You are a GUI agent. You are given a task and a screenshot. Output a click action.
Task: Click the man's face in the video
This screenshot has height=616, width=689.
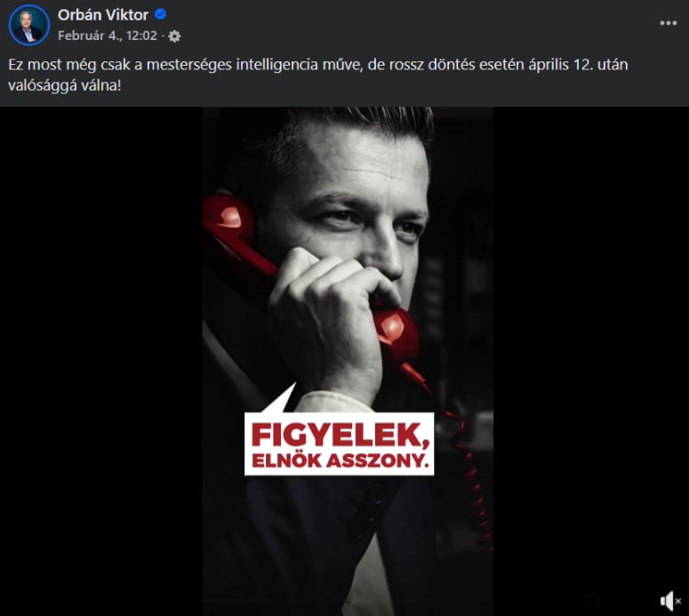coord(351,211)
